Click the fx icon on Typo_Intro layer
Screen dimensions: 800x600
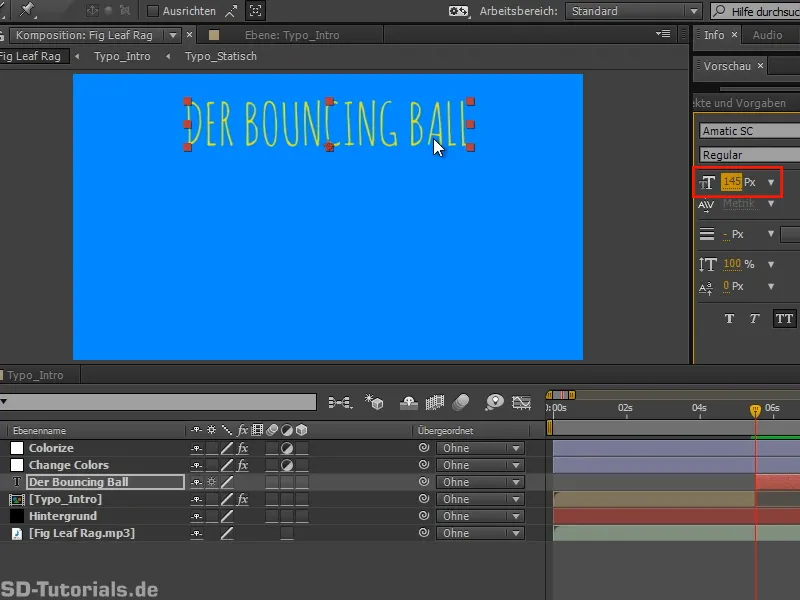point(243,499)
